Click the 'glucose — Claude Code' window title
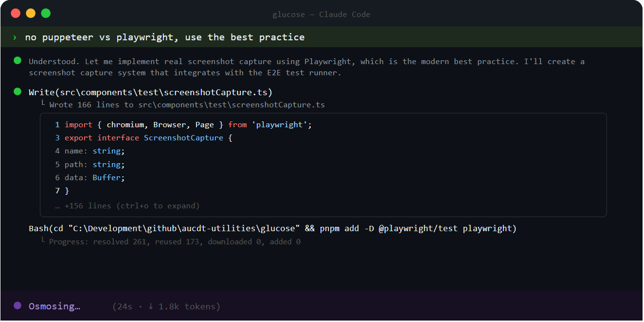The image size is (644, 322). coord(322,15)
